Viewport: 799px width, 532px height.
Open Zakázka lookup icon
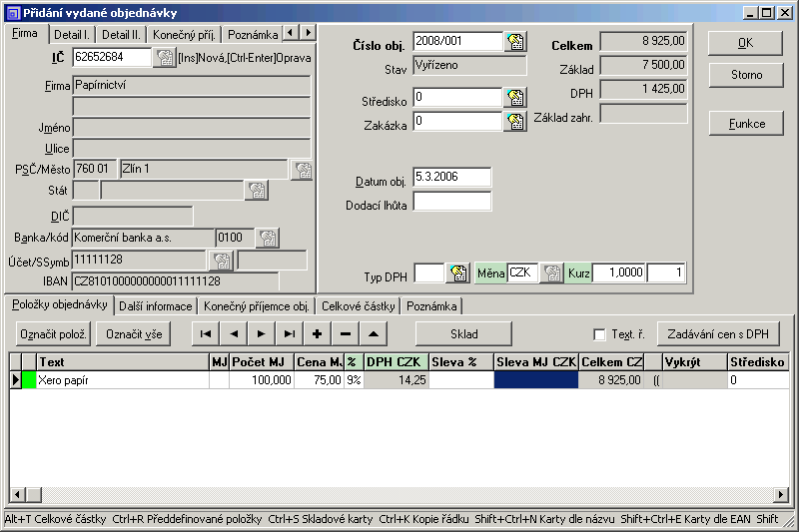point(515,121)
